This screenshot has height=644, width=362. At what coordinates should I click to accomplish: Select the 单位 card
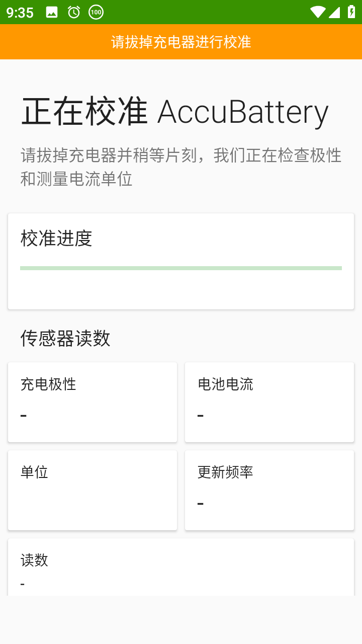(x=93, y=490)
